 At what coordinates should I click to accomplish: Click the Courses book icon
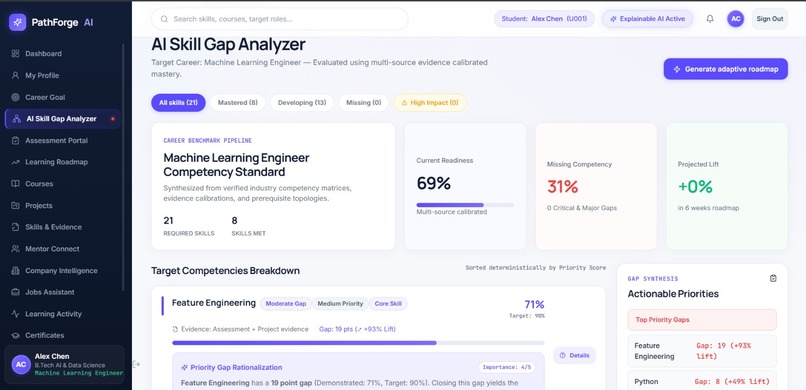pyautogui.click(x=15, y=183)
